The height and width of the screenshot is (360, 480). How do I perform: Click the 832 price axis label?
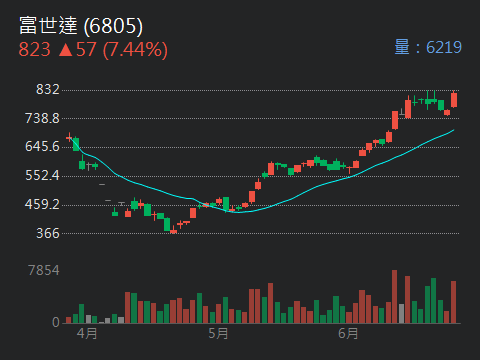click(x=48, y=89)
